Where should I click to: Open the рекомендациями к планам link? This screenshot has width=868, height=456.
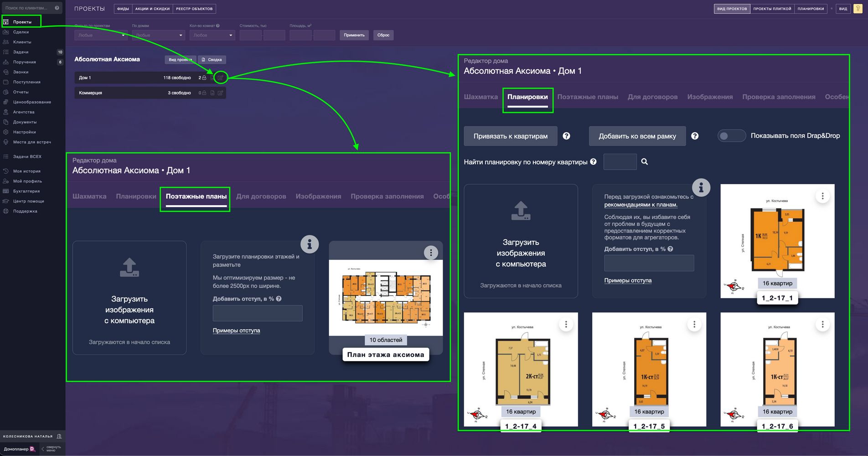pos(641,205)
